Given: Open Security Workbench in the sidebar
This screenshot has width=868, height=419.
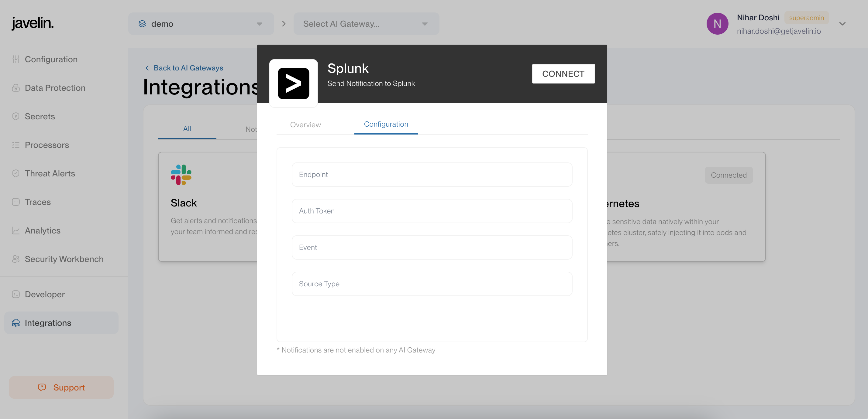Looking at the screenshot, I should point(61,259).
